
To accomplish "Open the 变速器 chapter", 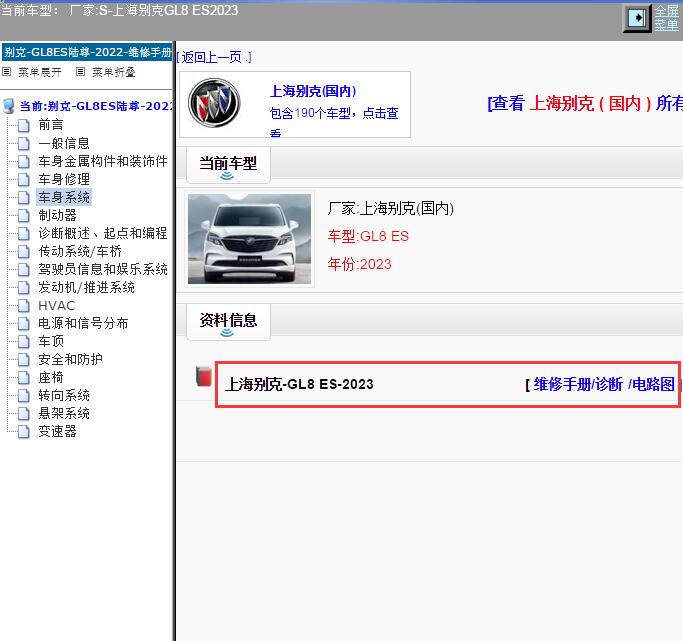I will pyautogui.click(x=57, y=432).
